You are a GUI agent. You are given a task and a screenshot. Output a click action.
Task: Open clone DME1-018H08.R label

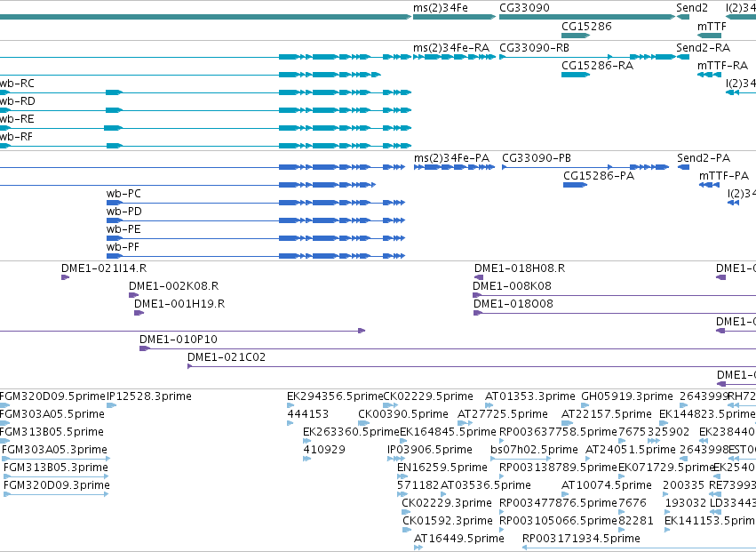520,268
